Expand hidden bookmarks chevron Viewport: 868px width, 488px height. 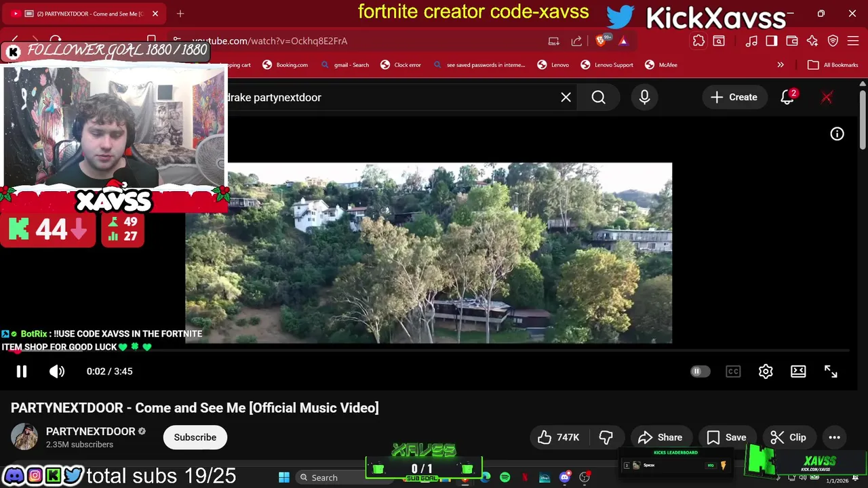(781, 65)
